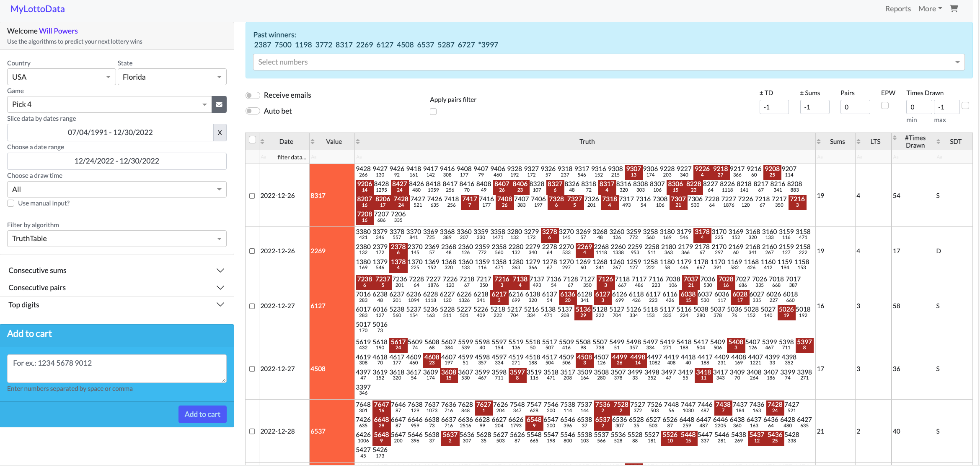This screenshot has width=980, height=468.
Task: Click the ± TD input field
Action: [774, 107]
